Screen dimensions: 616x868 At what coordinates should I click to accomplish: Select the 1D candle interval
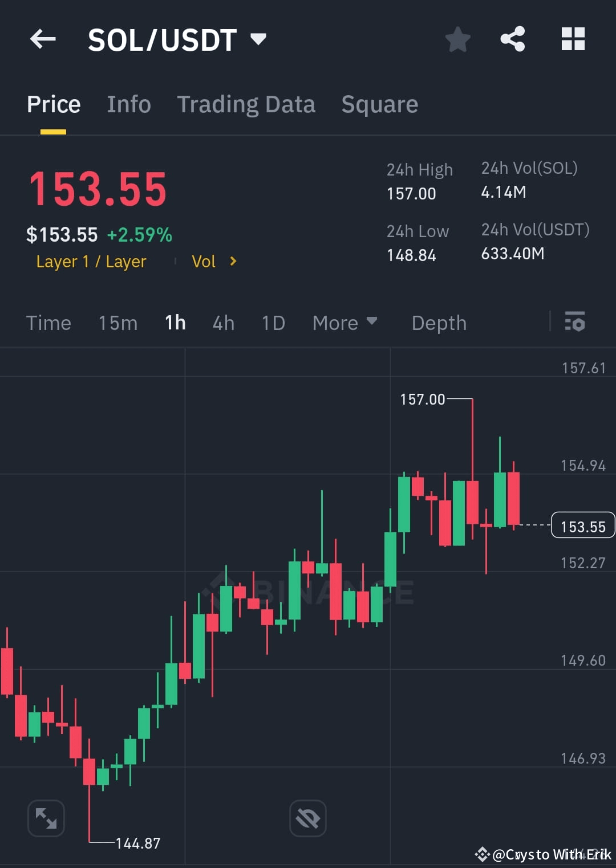pos(273,323)
